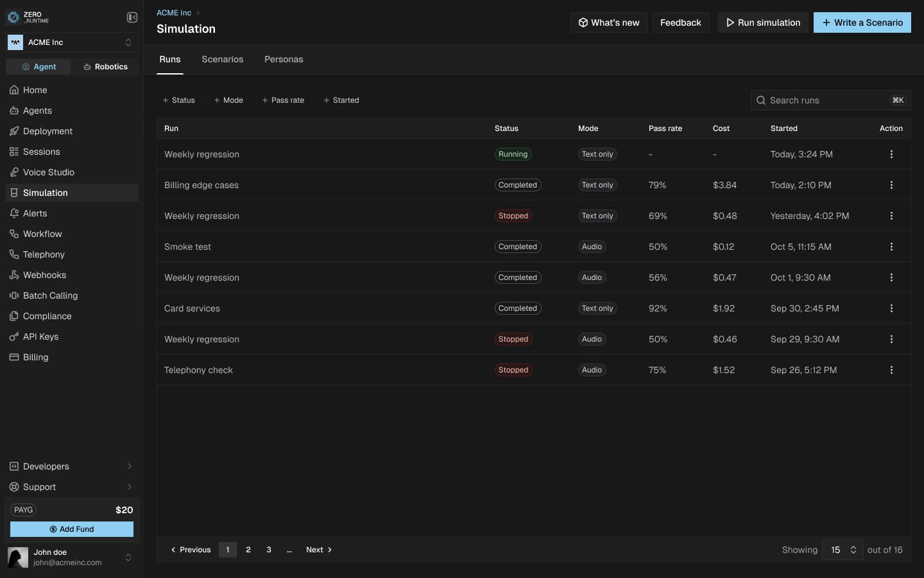Add Status filter

(x=179, y=100)
